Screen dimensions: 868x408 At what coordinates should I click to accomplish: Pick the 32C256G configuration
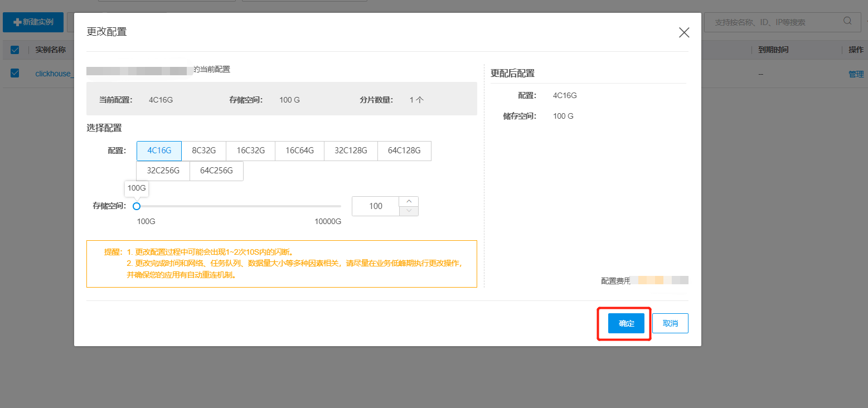pos(163,171)
